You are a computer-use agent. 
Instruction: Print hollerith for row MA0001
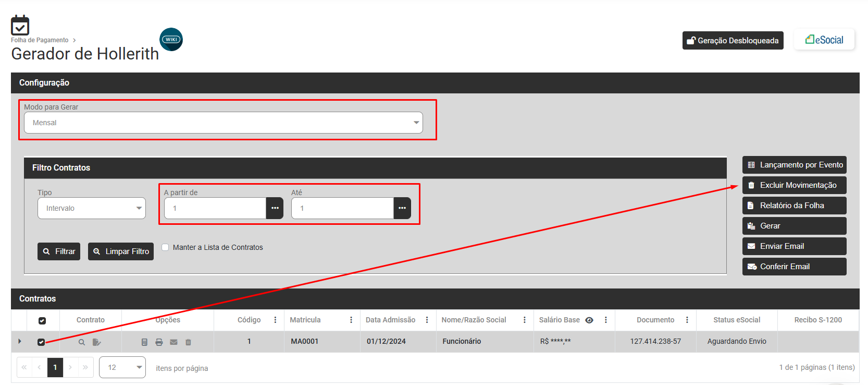click(x=159, y=342)
